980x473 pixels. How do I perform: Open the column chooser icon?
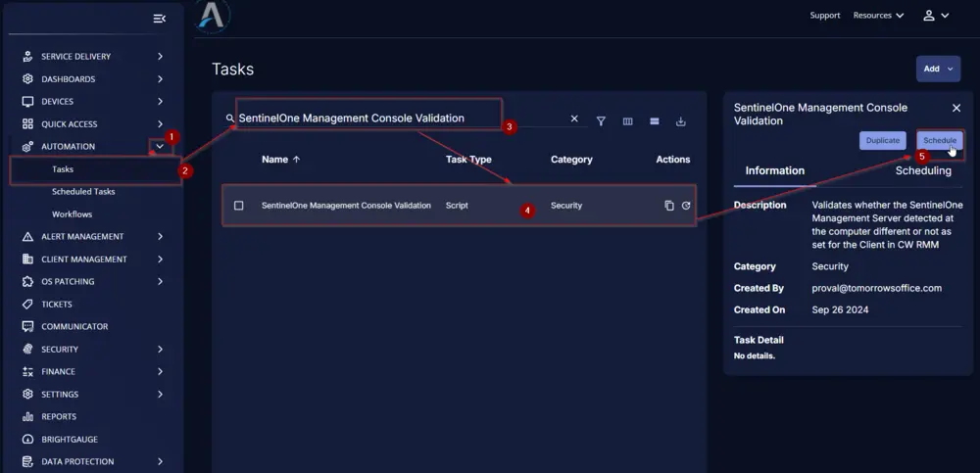point(627,121)
